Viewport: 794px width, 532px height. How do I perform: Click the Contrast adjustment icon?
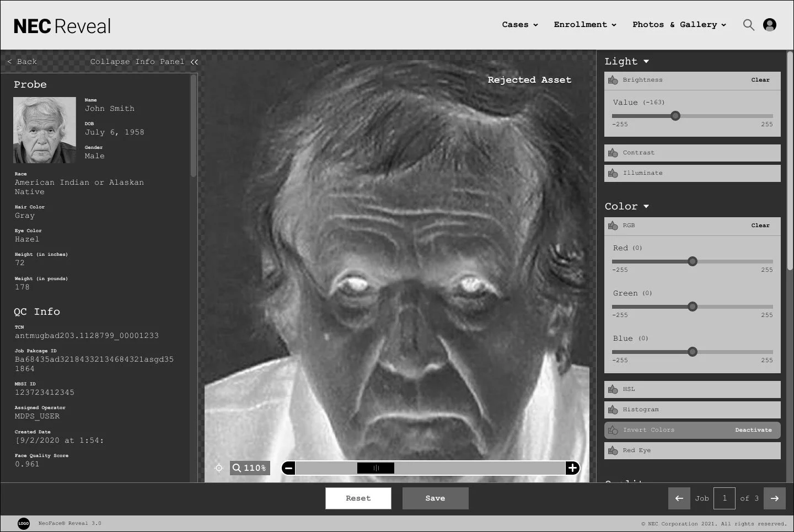(613, 153)
